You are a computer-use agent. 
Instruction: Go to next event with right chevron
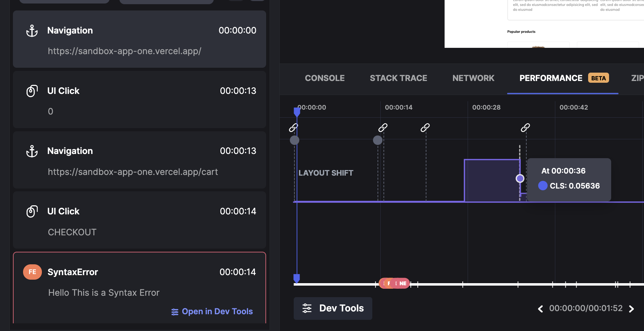point(631,309)
